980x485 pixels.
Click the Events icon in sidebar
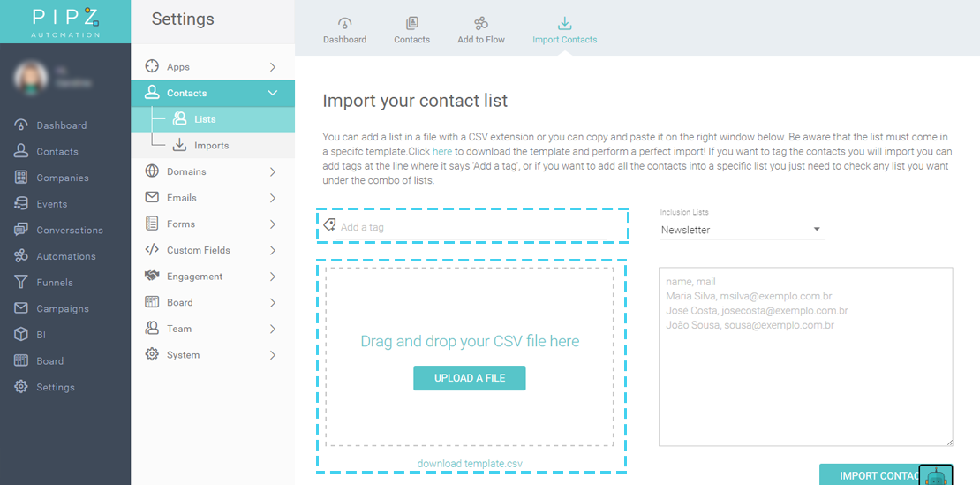click(21, 204)
